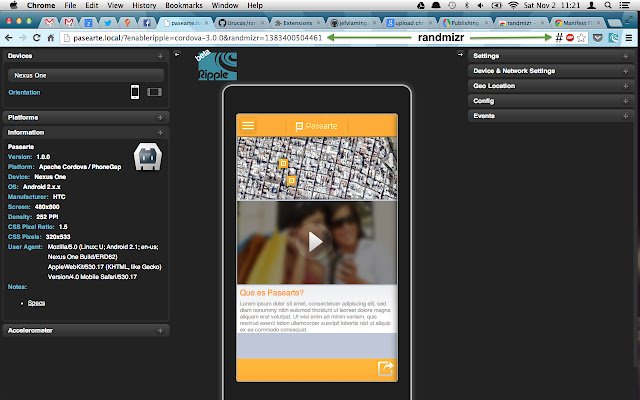
Task: Expand the Geo Location section
Action: click(551, 86)
